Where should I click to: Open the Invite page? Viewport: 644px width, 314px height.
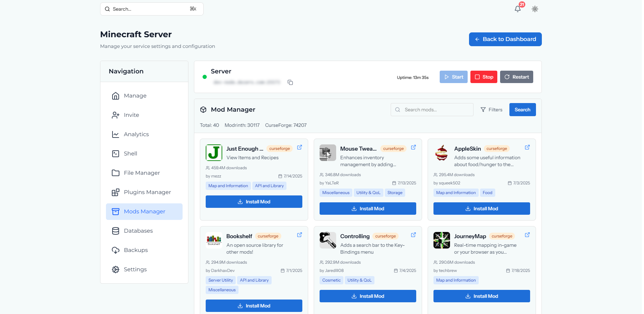[144, 115]
